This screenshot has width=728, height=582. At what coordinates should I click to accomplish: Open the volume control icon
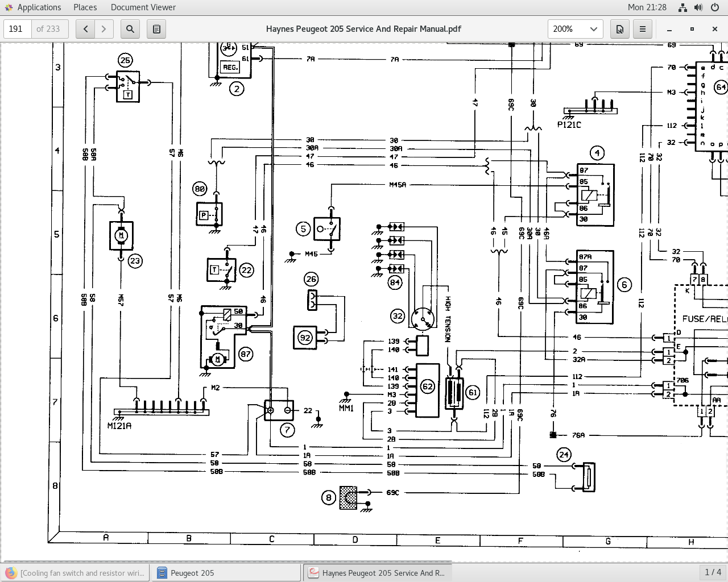pyautogui.click(x=698, y=7)
